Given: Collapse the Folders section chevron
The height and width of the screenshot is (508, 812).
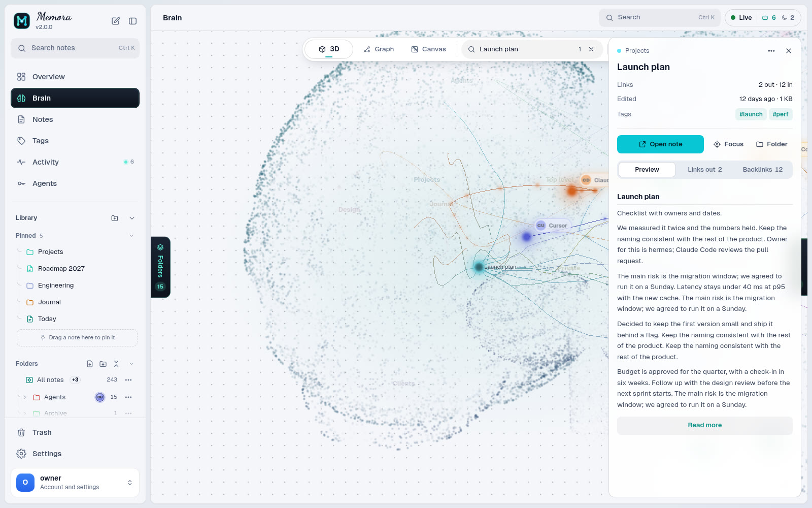Looking at the screenshot, I should click(131, 364).
